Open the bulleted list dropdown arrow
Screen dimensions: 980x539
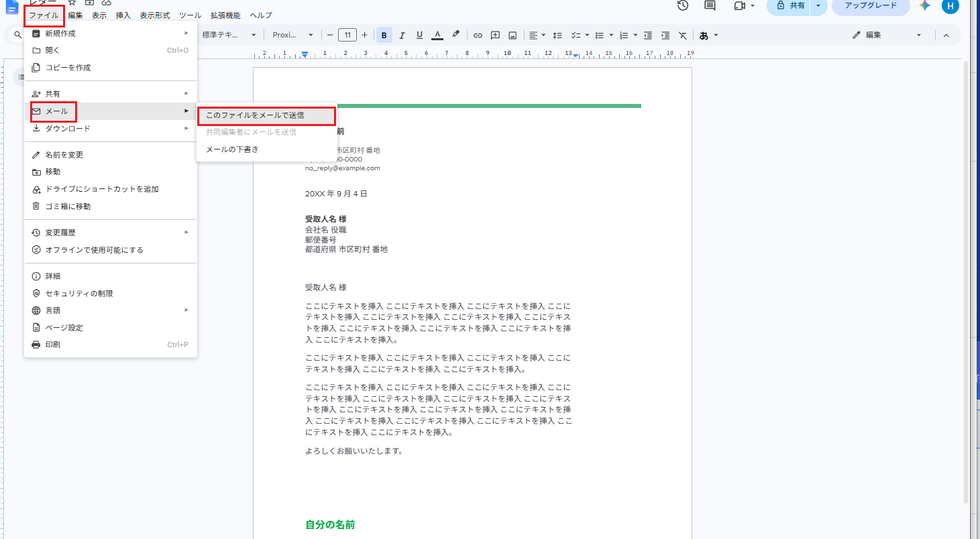click(x=612, y=35)
